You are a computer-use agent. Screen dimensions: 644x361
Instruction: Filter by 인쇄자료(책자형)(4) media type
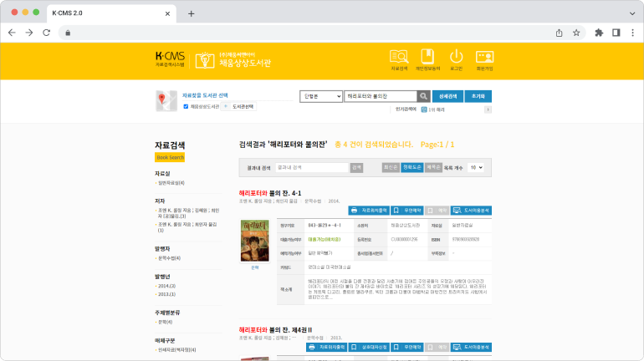[x=177, y=350]
